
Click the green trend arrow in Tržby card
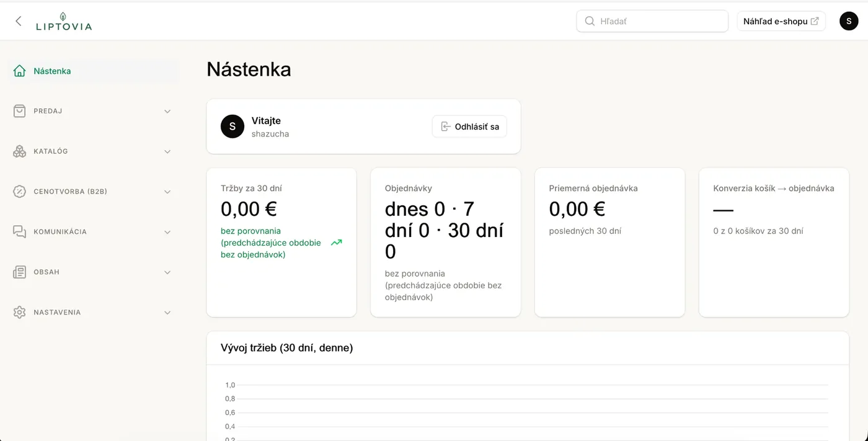(337, 243)
